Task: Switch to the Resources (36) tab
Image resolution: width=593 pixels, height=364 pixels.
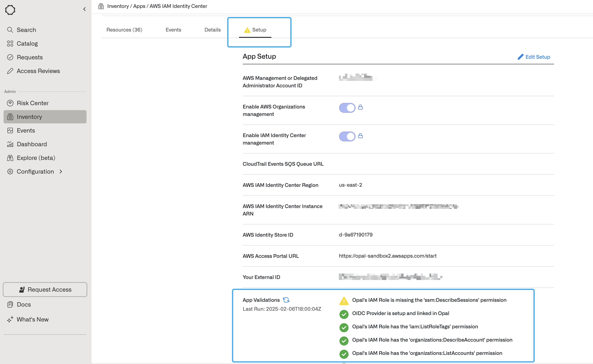Action: point(124,30)
